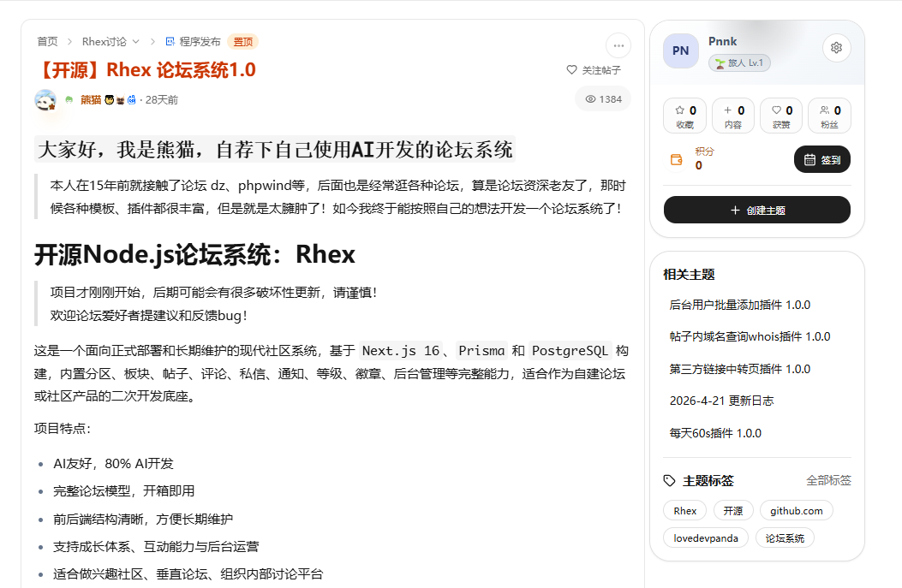Screen dimensions: 902x588
Task: Select the github.com tag
Action: coord(796,510)
